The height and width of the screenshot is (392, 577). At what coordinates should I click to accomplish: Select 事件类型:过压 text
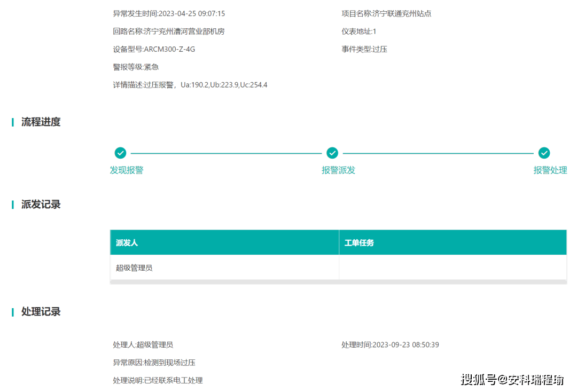364,49
